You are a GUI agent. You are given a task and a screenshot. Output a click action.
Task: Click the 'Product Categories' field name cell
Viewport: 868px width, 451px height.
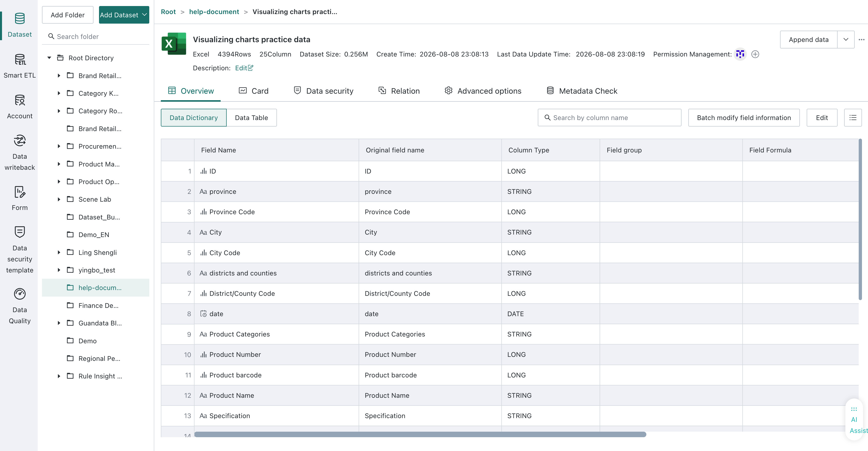coord(276,334)
